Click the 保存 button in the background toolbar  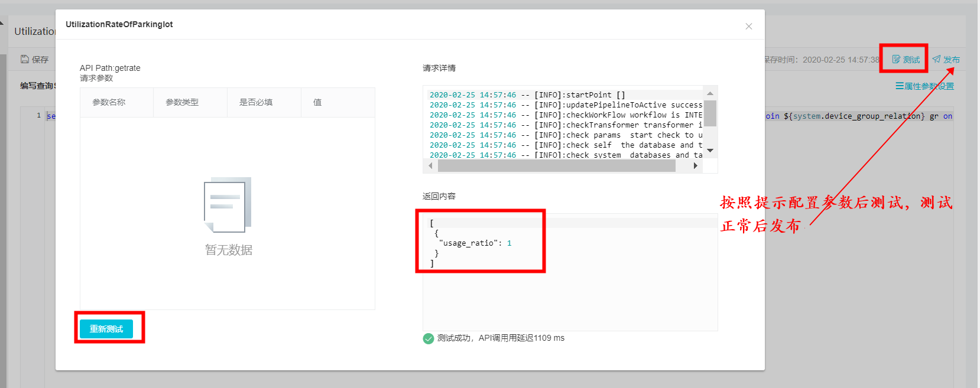coord(34,59)
